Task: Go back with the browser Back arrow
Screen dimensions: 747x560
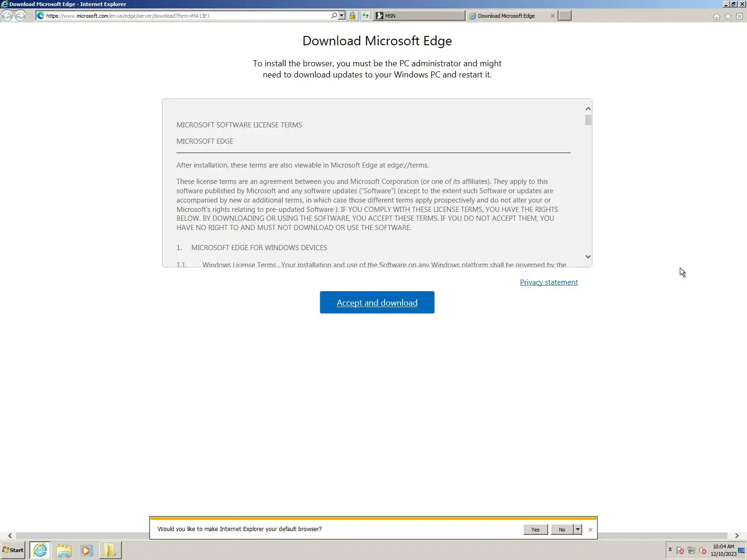Action: [7, 15]
